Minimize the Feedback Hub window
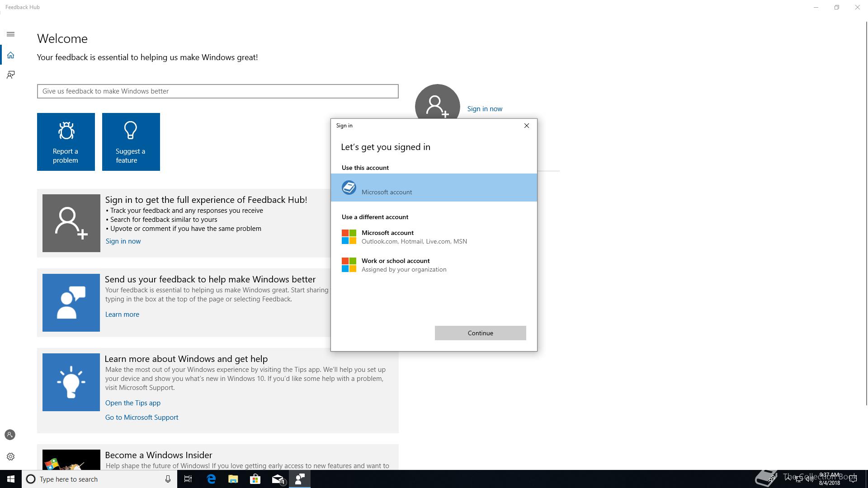868x488 pixels. point(816,7)
